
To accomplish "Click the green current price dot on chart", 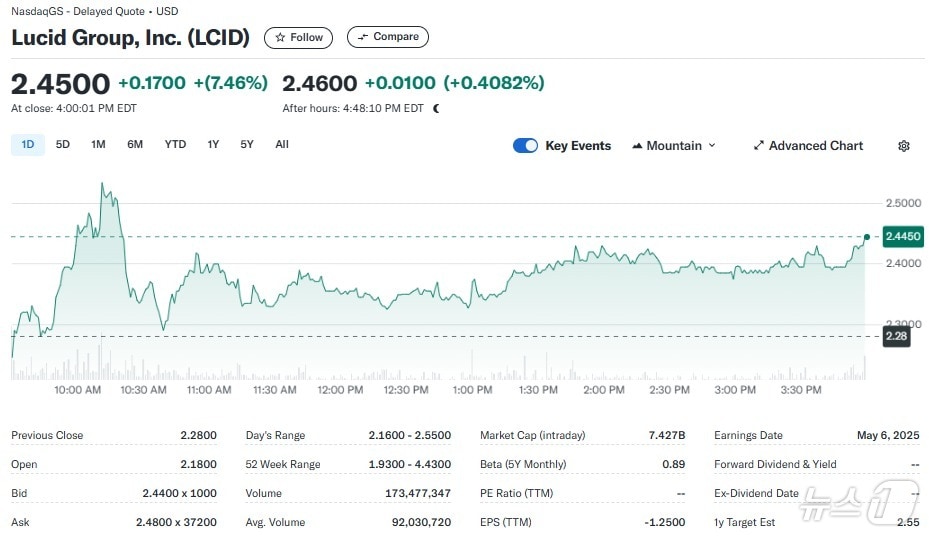I will click(x=866, y=237).
